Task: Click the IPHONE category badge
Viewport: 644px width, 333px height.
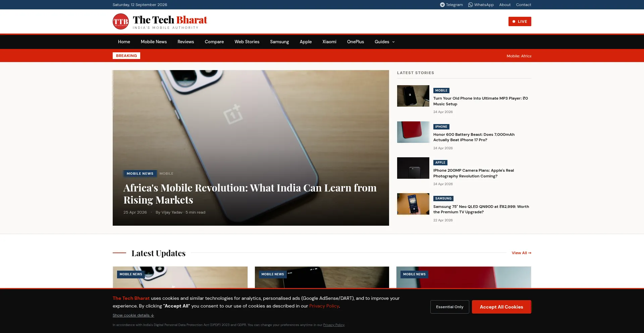Action: coord(441,127)
